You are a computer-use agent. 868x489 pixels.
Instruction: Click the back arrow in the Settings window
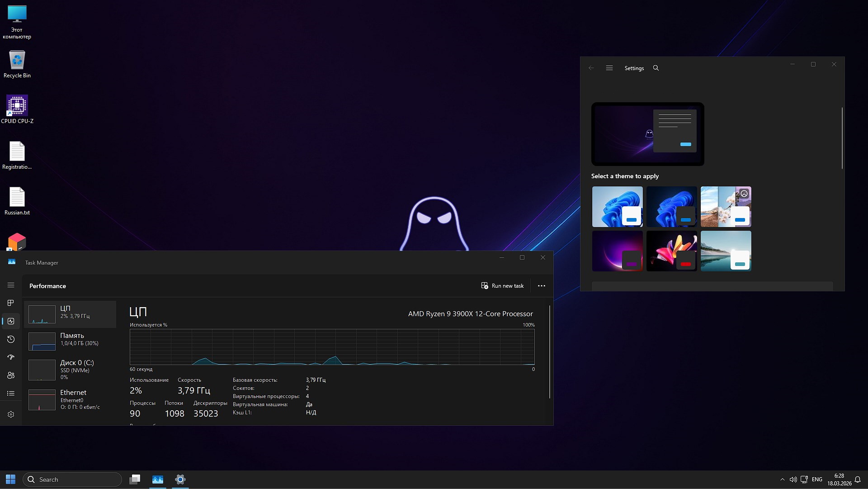[591, 68]
